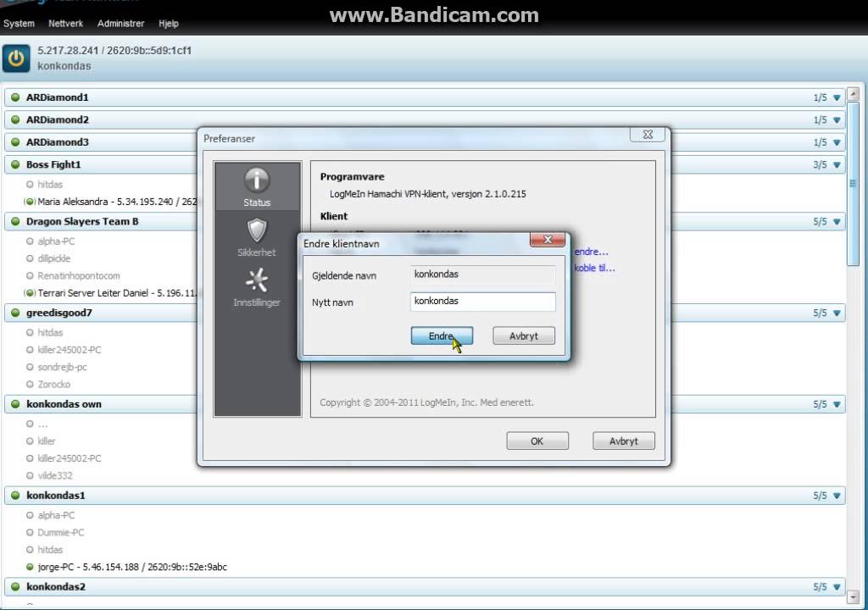This screenshot has width=868, height=610.
Task: Select member sondrejb-pc
Action: pos(62,367)
